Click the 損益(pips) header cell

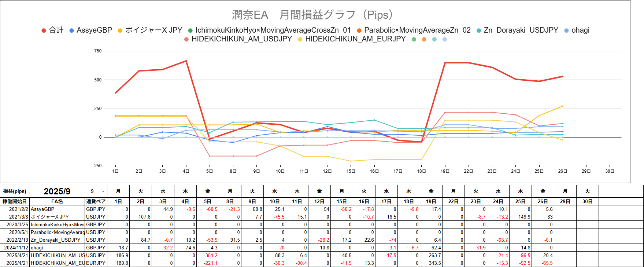pos(15,191)
